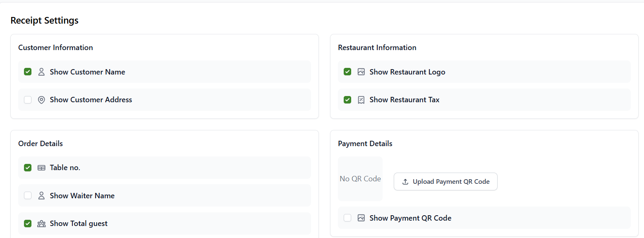Click the image icon beside Show Restaurant Logo
This screenshot has height=238, width=644.
pos(361,72)
